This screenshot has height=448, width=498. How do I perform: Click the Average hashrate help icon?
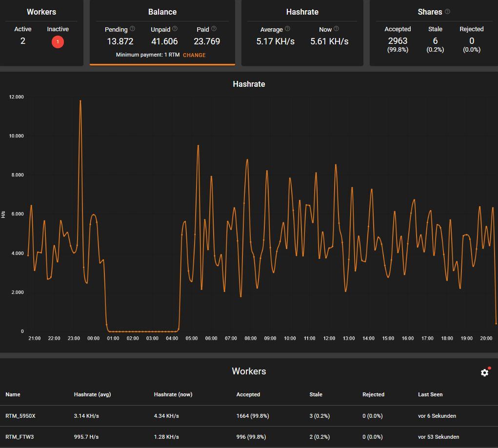click(287, 29)
